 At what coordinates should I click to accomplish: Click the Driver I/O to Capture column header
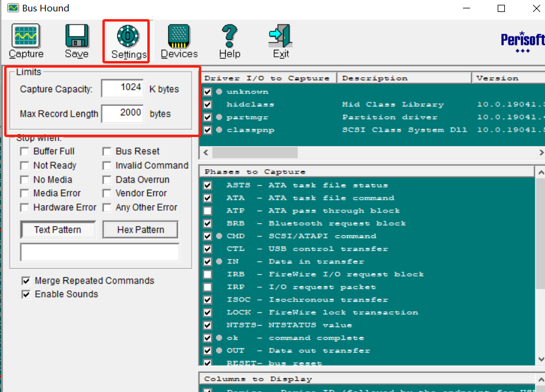pyautogui.click(x=269, y=78)
